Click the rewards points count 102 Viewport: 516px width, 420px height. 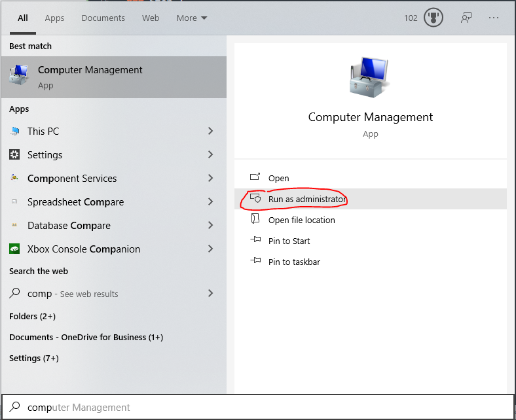[411, 18]
